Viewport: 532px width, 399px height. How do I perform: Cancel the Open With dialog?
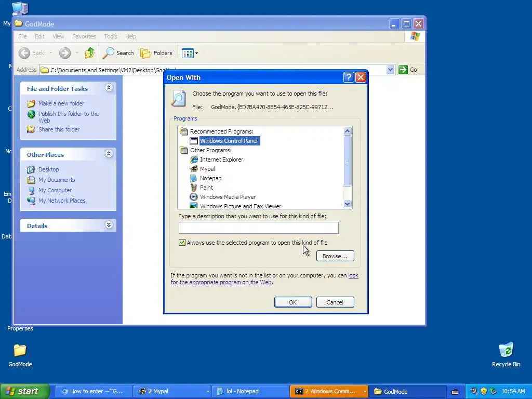pyautogui.click(x=335, y=302)
